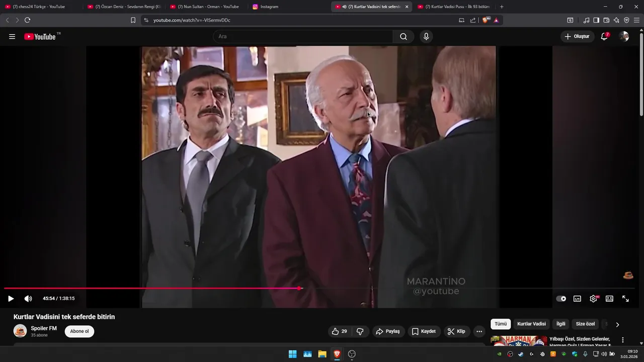The image size is (644, 362).
Task: Open the YouTube guide hamburger menu
Action: click(12, 37)
